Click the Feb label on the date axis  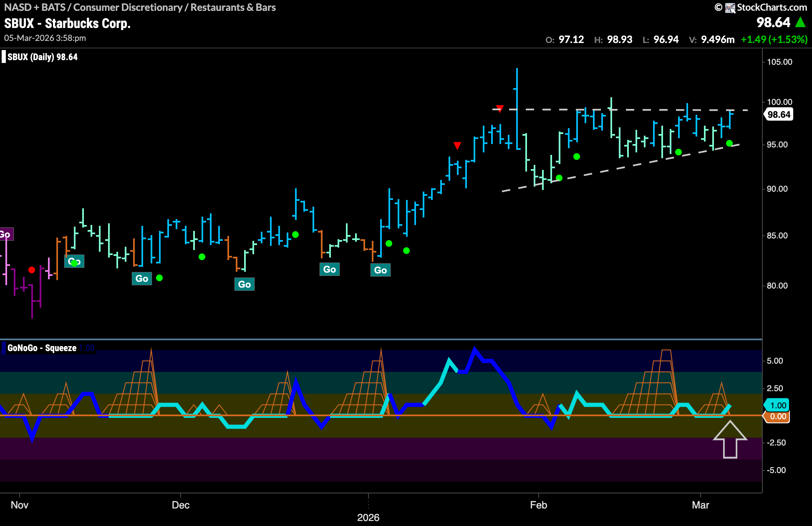point(539,505)
